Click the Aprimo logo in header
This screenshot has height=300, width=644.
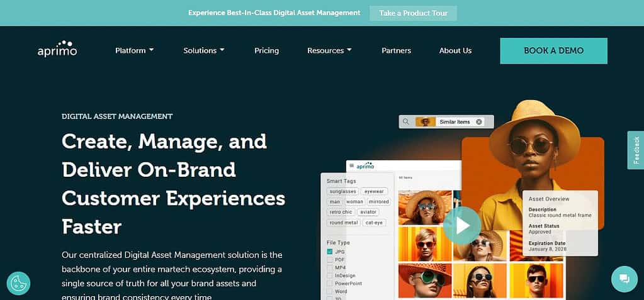(57, 49)
